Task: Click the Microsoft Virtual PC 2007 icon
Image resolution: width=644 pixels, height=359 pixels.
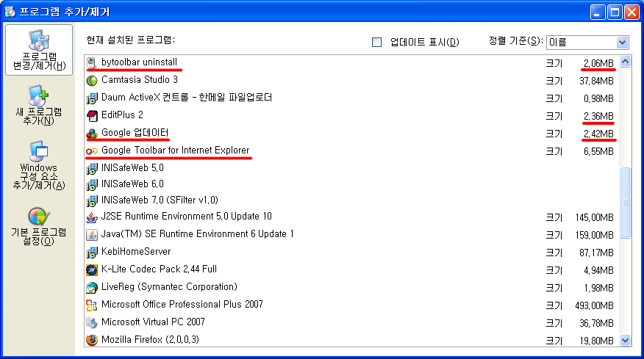Action: click(92, 323)
